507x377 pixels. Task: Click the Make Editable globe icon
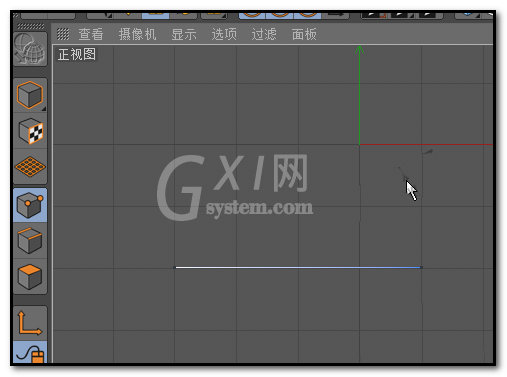click(x=30, y=49)
